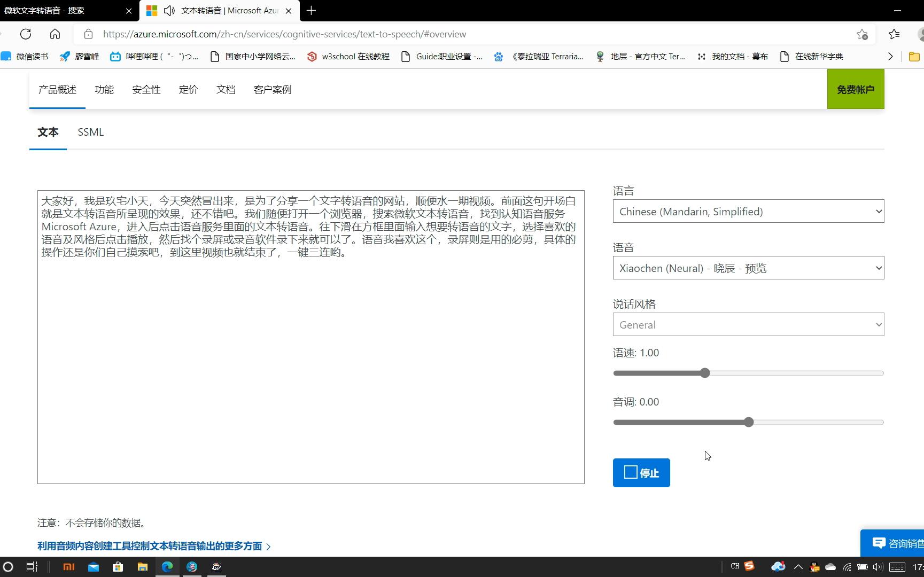Open battery status tray icon
The height and width of the screenshot is (577, 924).
[863, 567]
